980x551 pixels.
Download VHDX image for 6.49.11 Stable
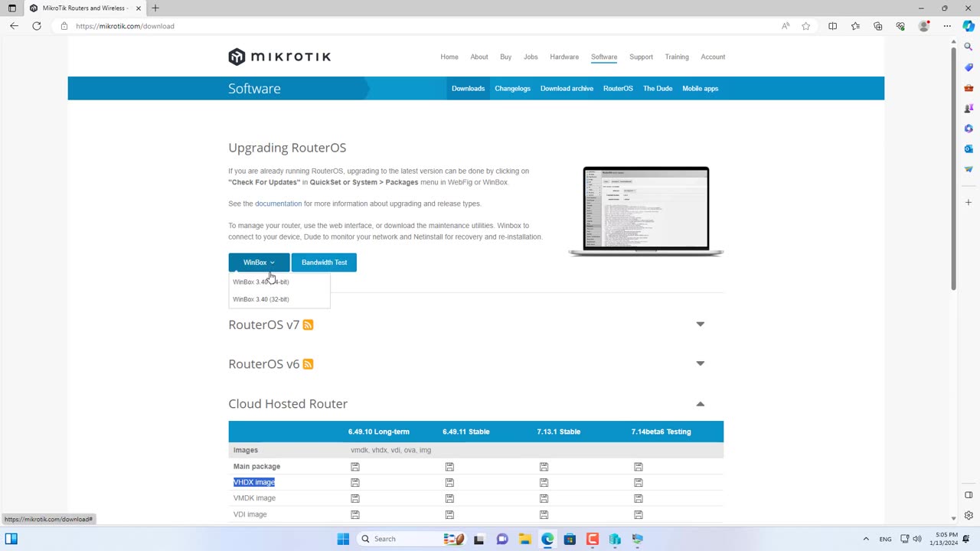pos(449,483)
